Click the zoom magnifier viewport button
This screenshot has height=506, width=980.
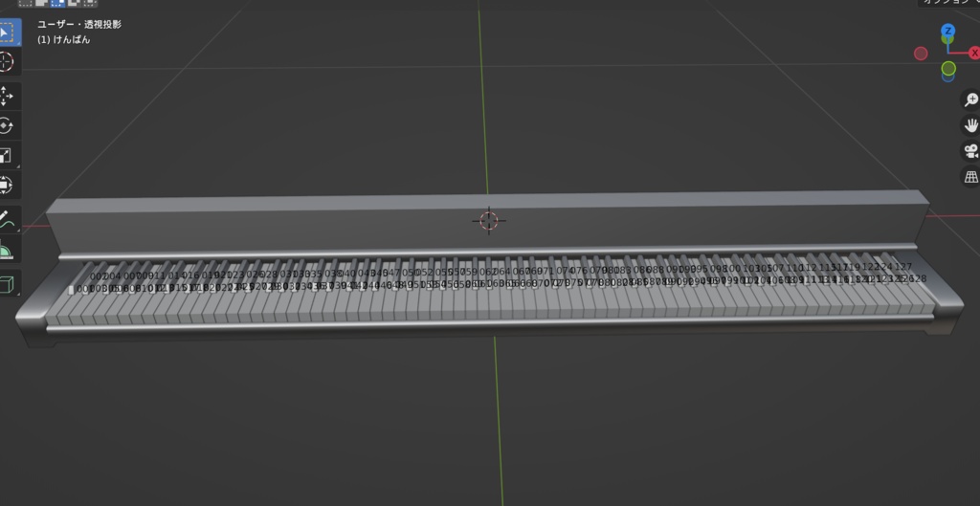tap(970, 99)
